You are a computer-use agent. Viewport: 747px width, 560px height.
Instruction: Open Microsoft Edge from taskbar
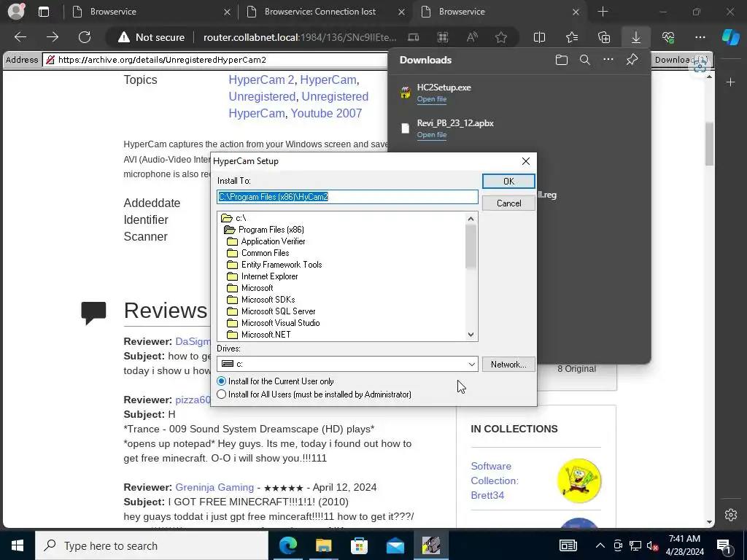(287, 545)
